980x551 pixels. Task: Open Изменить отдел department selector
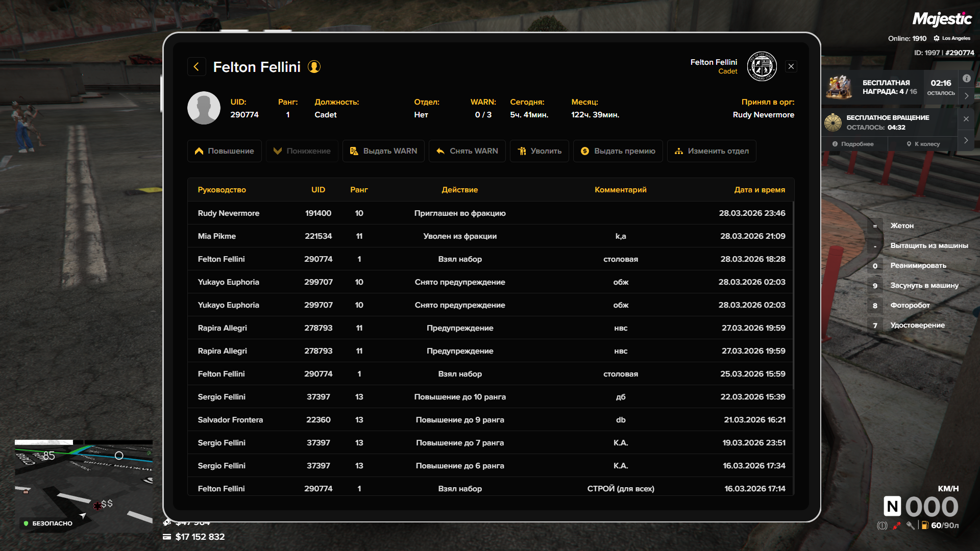[x=711, y=151]
